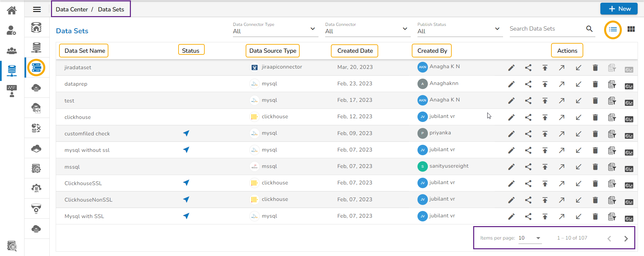Click the edit pencil icon for jiradataset
Screen dimensions: 644x256
[x=511, y=68]
